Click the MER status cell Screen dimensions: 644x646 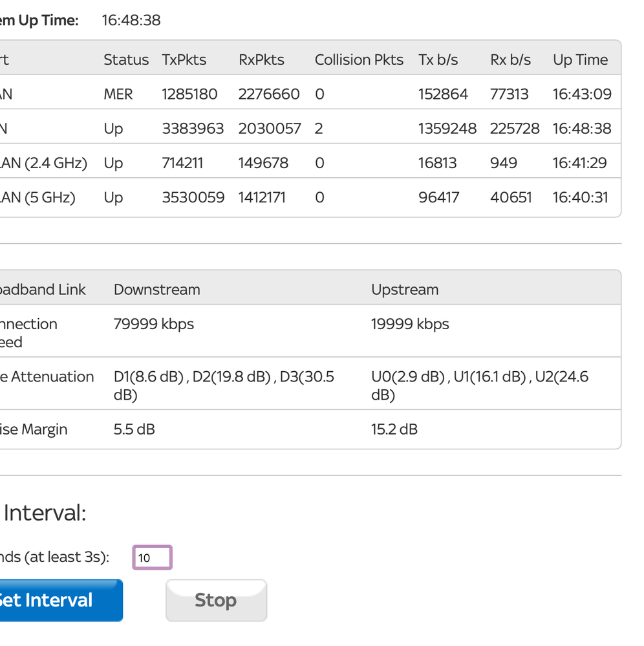pyautogui.click(x=118, y=94)
